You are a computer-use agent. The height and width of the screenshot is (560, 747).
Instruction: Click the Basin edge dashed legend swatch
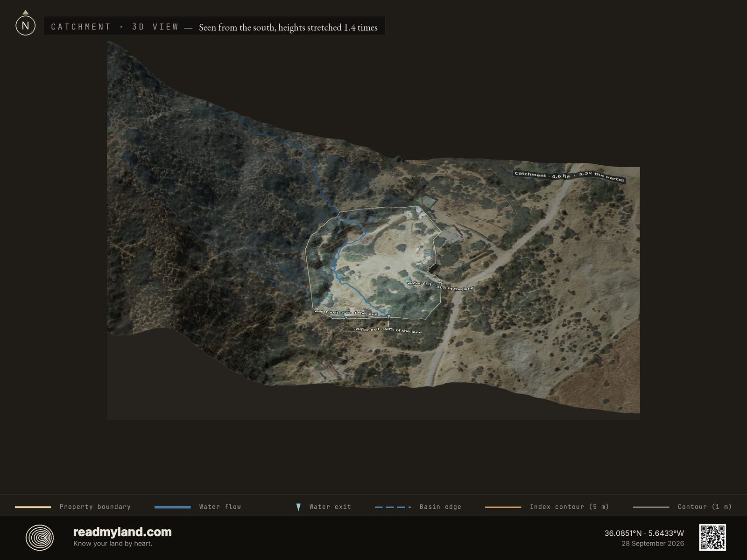393,507
